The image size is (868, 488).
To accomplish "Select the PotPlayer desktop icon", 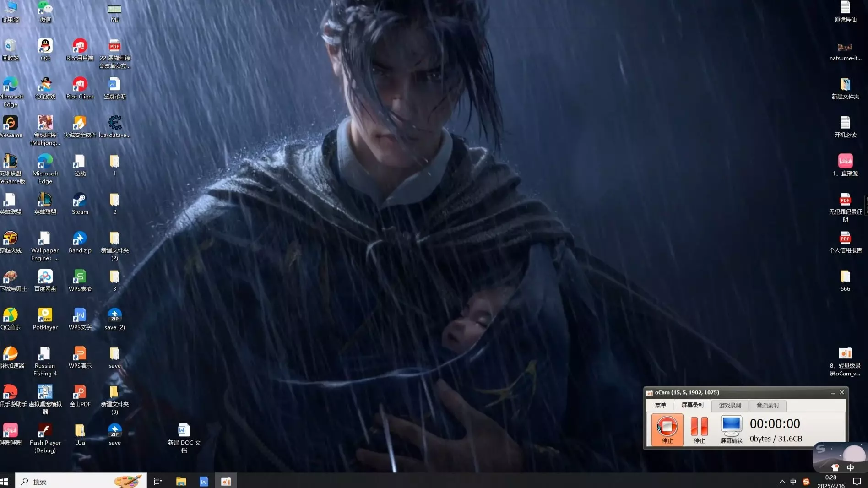I will 45,319.
